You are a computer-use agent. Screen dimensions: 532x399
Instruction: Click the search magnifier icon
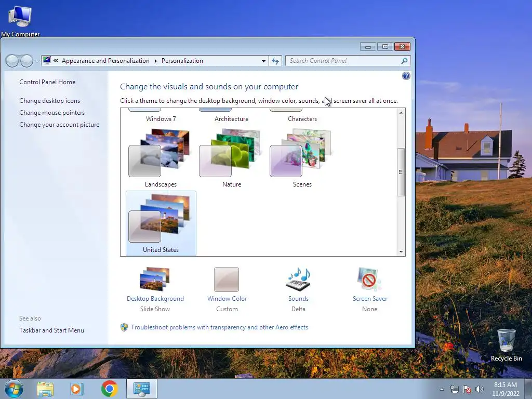tap(404, 61)
